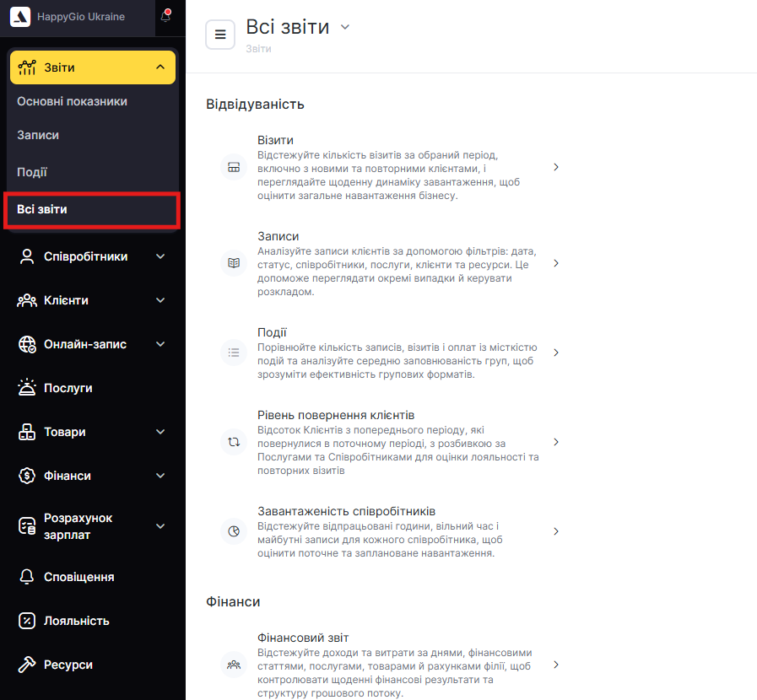This screenshot has width=757, height=700.
Task: Expand the Співробітники sidebar menu
Action: [x=160, y=256]
